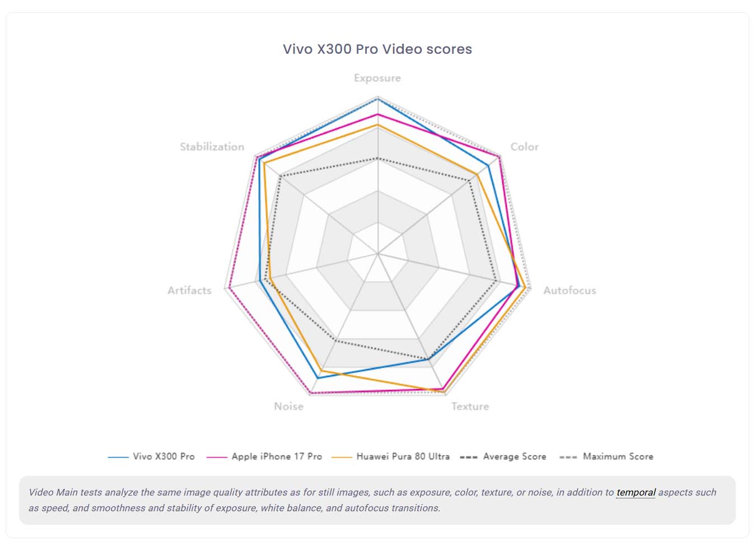This screenshot has height=546, width=756.
Task: Click the dashed Maximum Score legend icon
Action: [x=568, y=457]
